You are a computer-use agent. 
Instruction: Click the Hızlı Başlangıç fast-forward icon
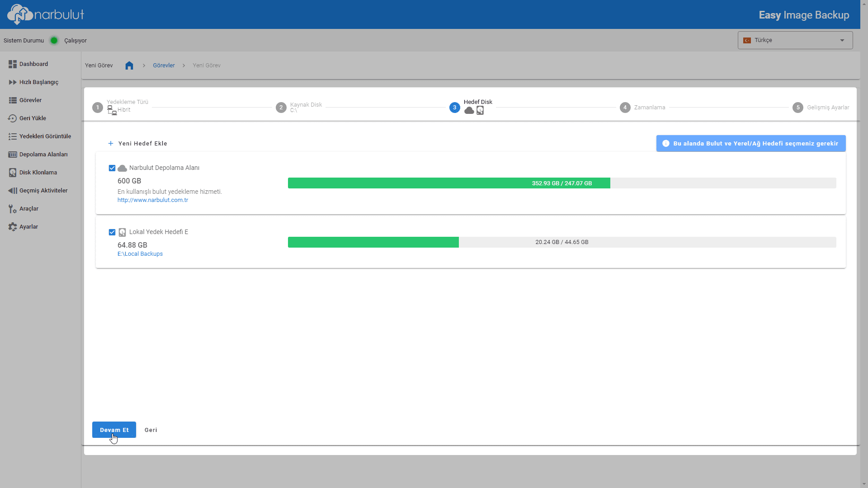(x=13, y=82)
